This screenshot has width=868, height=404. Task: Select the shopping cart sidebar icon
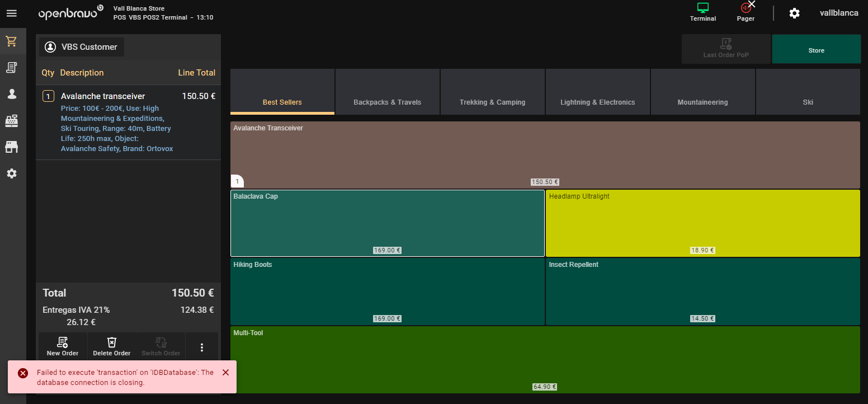tap(11, 41)
